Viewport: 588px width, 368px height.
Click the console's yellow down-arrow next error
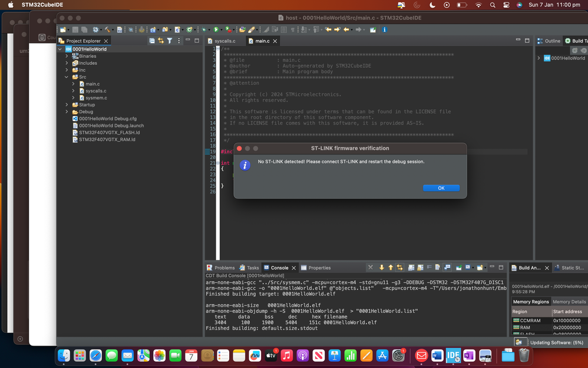pos(382,267)
